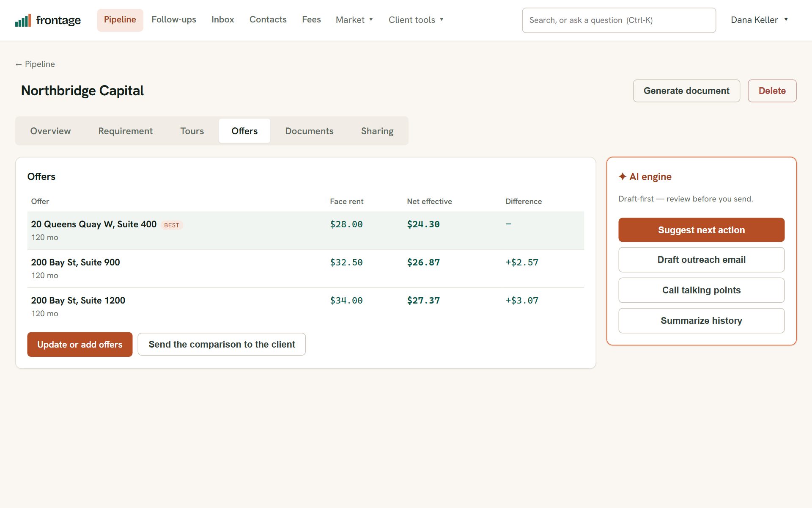Click Draft outreach email
The width and height of the screenshot is (812, 508).
[701, 260]
